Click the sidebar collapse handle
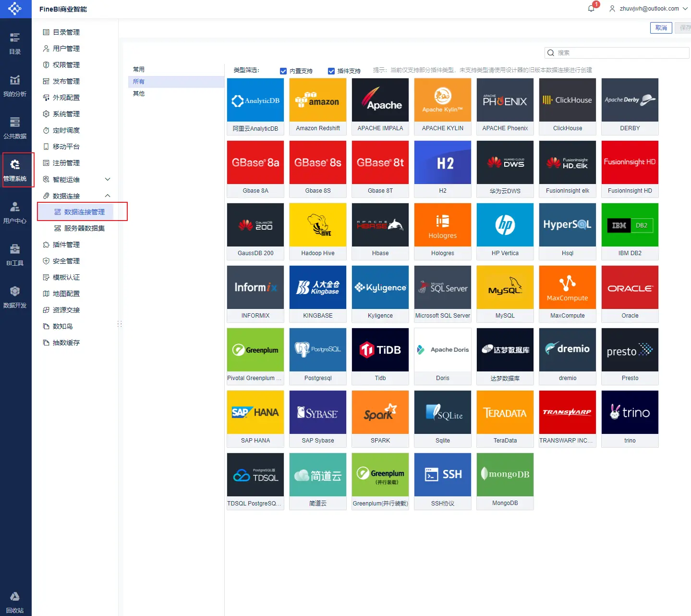Screen dimensions: 691x616 [120, 324]
